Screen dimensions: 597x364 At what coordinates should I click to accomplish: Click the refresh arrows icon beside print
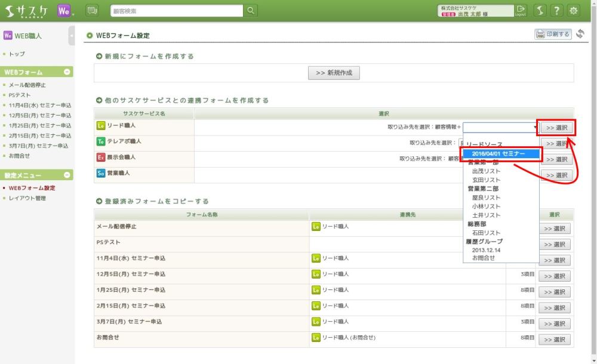click(580, 35)
